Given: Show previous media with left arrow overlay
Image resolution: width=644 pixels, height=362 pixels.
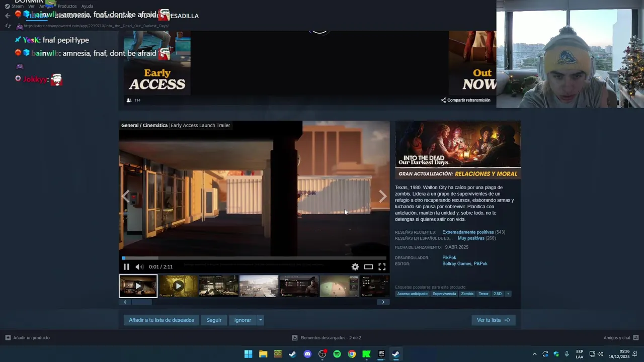Looking at the screenshot, I should tap(126, 196).
